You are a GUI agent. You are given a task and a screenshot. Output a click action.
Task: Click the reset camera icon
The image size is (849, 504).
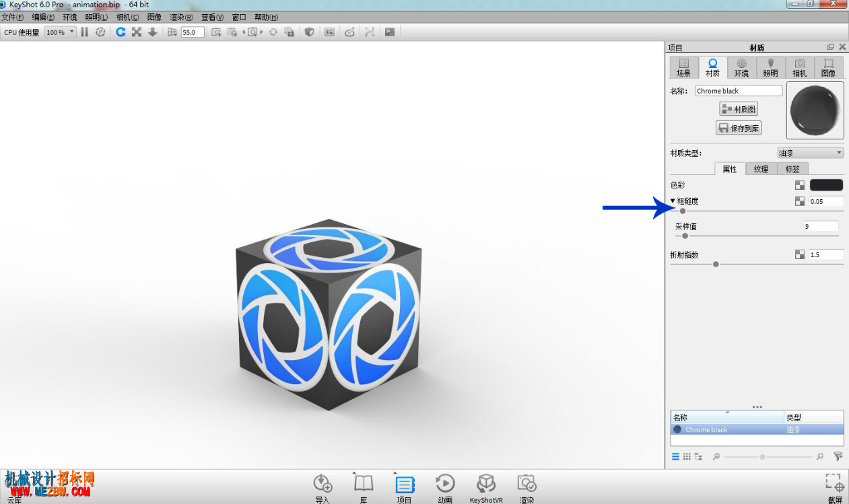pos(273,32)
